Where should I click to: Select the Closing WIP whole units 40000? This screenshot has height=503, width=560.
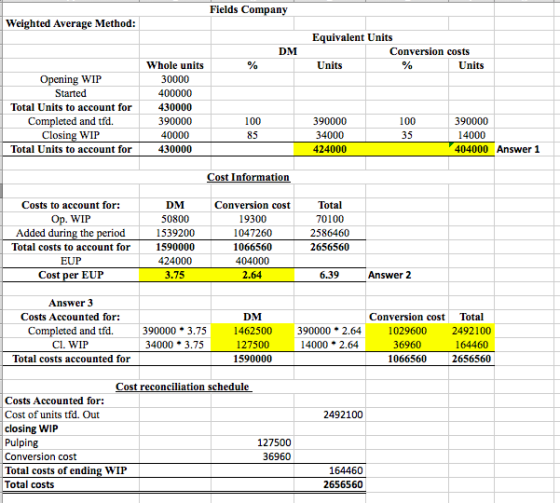point(175,135)
